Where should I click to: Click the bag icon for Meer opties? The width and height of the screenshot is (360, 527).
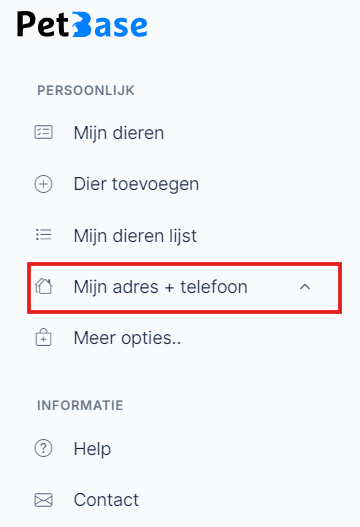tap(44, 337)
